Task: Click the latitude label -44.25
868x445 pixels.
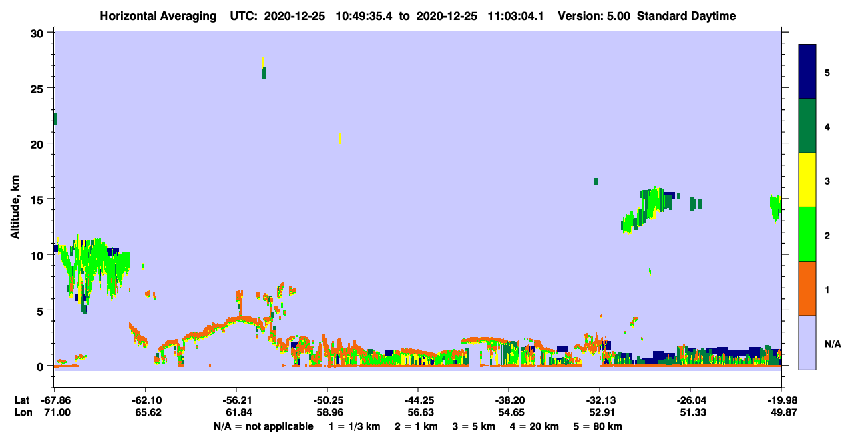Action: (418, 400)
